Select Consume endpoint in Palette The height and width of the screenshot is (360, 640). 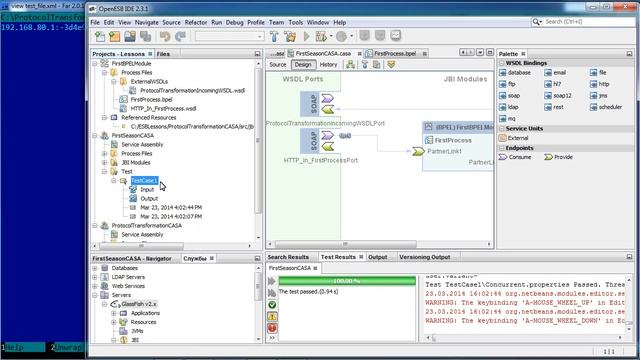tap(515, 157)
